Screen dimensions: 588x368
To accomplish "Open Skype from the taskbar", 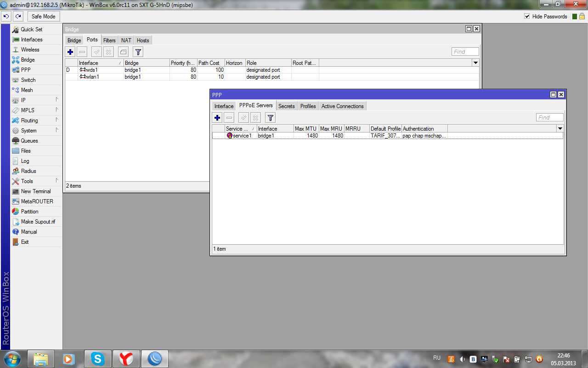I will 97,358.
